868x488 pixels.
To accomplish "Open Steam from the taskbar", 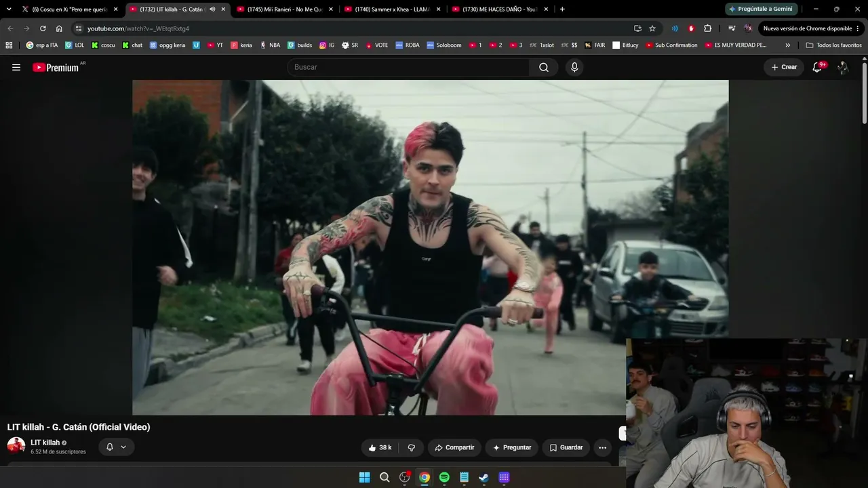I will pyautogui.click(x=484, y=477).
